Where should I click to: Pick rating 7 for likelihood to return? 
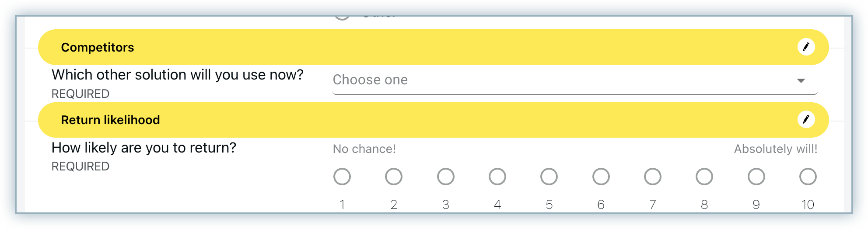coord(652,177)
